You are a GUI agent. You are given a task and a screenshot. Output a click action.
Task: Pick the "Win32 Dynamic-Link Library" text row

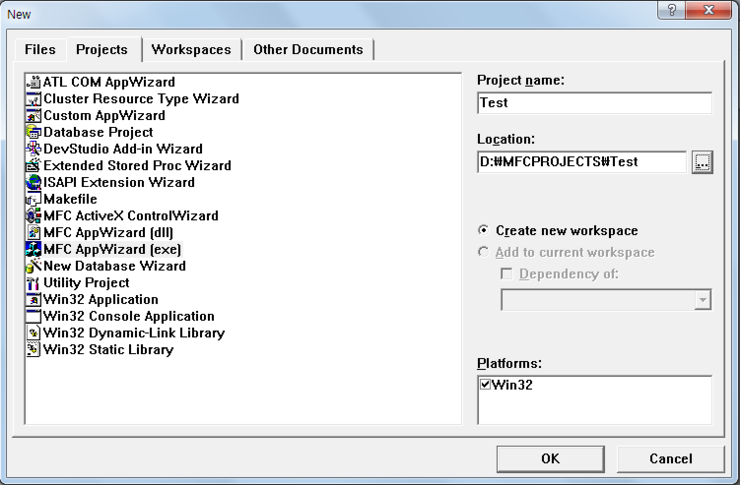(x=134, y=333)
